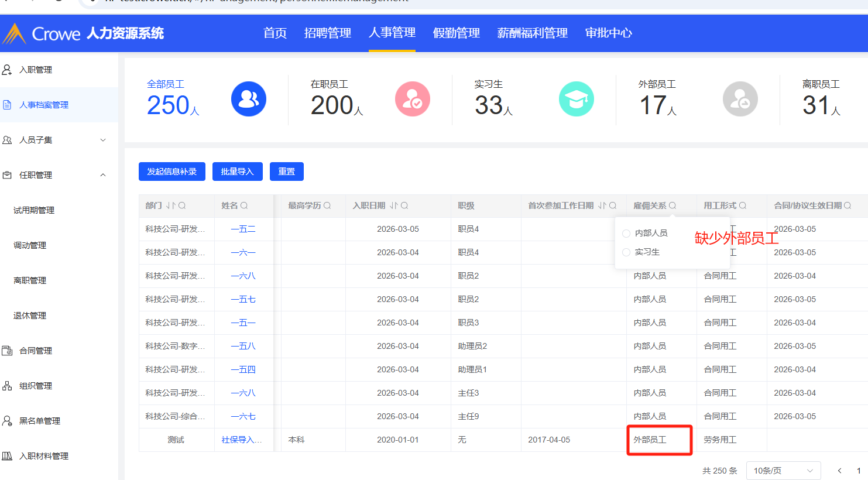Click the pink 在职员工 icon
This screenshot has height=480, width=868.
click(413, 99)
